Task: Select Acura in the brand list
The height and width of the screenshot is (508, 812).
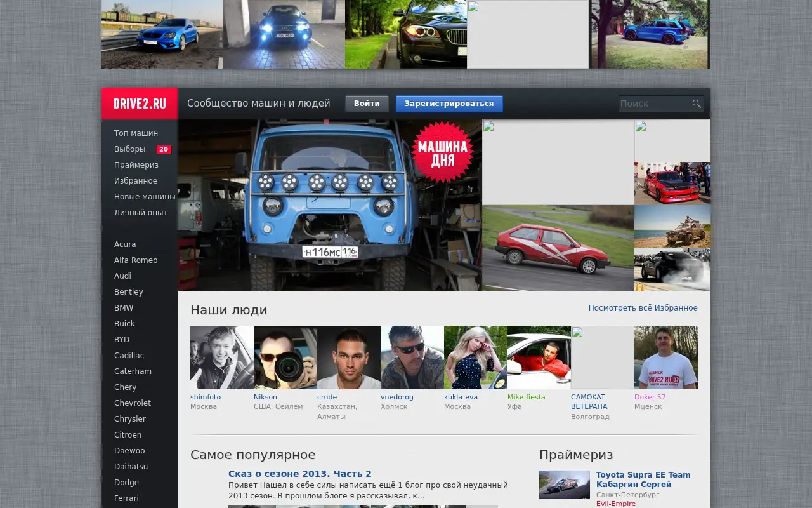Action: coord(125,244)
